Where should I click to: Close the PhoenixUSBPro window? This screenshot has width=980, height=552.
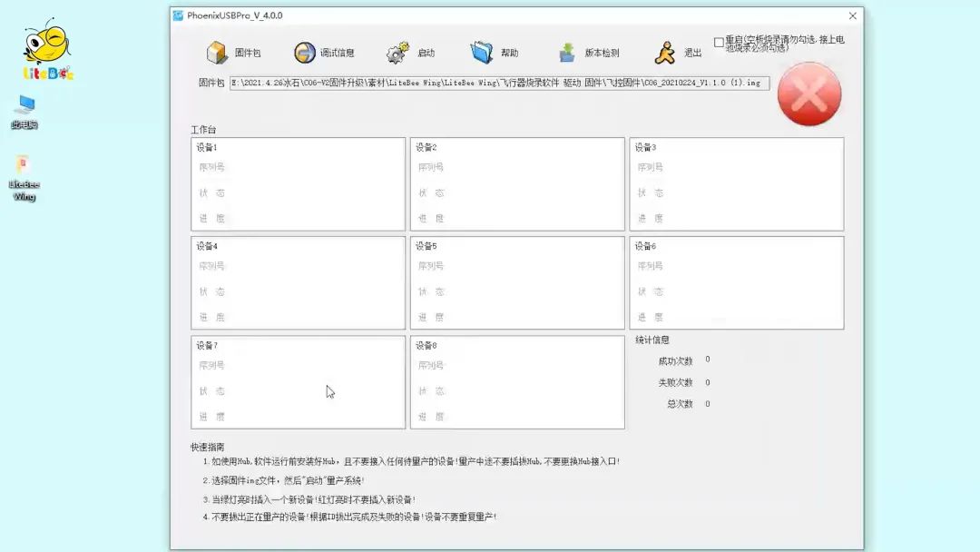coord(852,15)
